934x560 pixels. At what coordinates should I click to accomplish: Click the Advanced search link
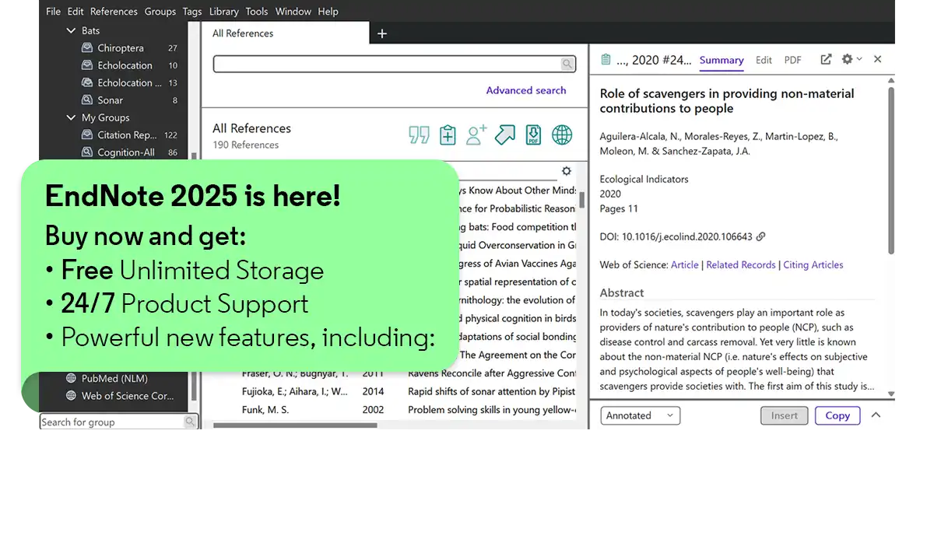pos(526,90)
